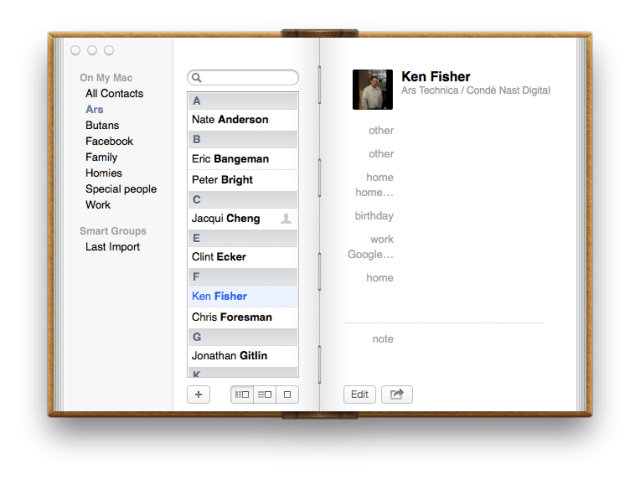Click the A section header
Screen dimensions: 640x485
[x=243, y=101]
